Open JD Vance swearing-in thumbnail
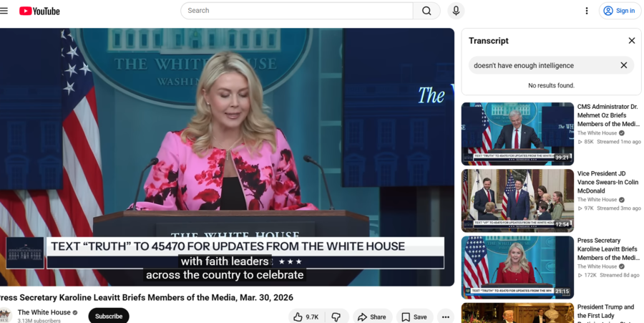644x323 pixels. click(517, 201)
